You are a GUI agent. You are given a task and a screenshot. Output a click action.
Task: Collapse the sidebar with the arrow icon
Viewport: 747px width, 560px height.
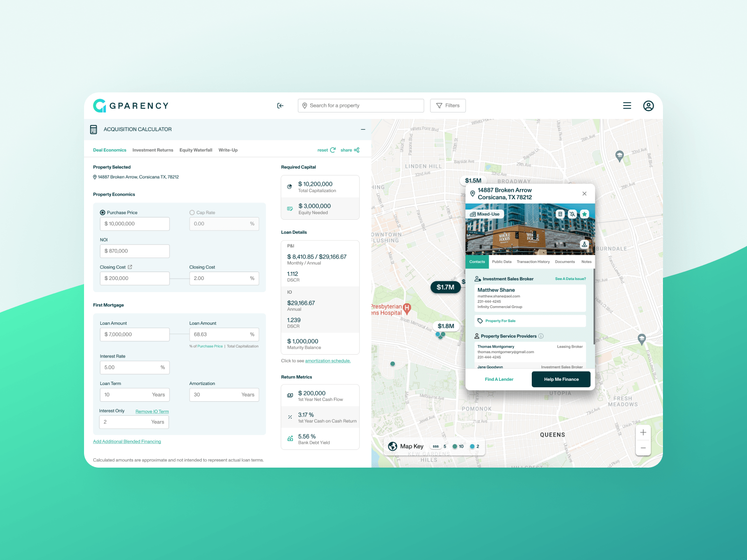tap(280, 106)
